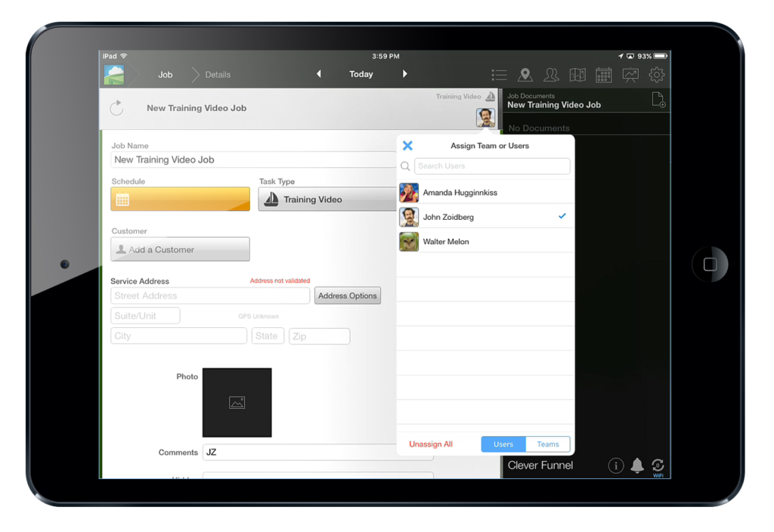774x532 pixels.
Task: Open the job list view icon
Action: 499,75
